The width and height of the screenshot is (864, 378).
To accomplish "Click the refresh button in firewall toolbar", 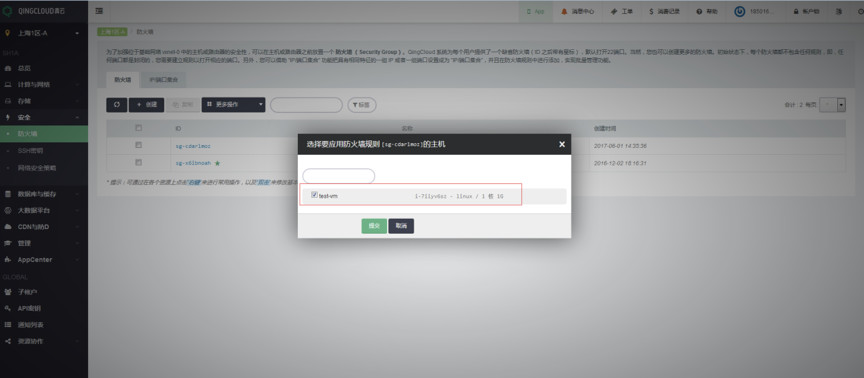I will coord(116,105).
